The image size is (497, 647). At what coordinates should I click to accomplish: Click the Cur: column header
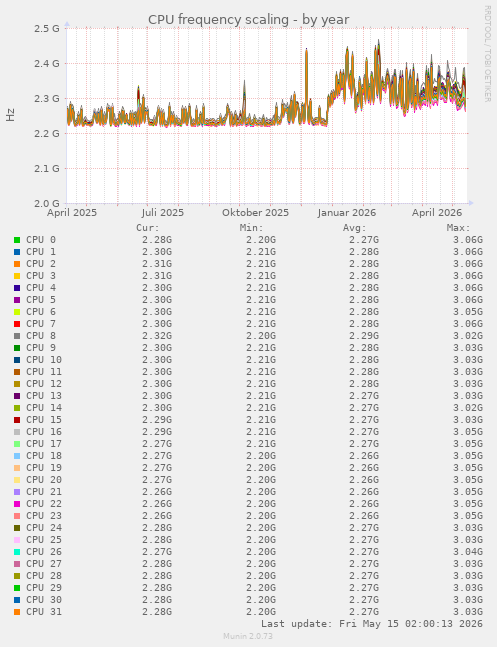(x=148, y=228)
